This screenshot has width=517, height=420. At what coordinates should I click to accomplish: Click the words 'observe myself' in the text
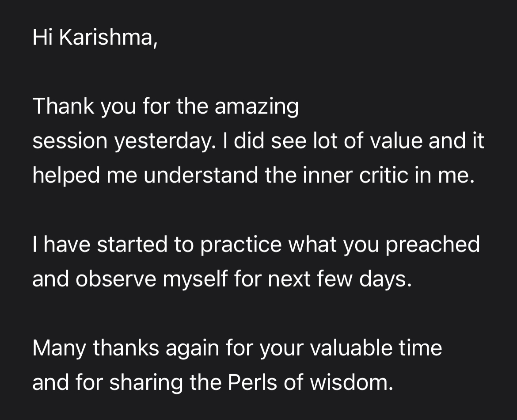tap(152, 279)
